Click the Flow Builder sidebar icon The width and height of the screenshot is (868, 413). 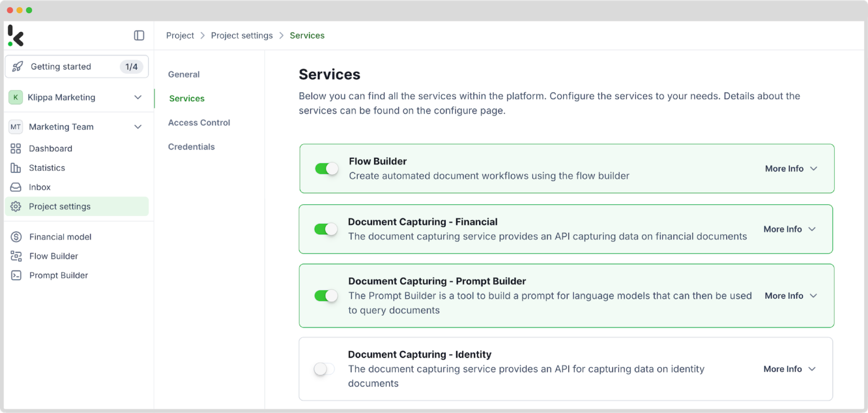tap(16, 256)
